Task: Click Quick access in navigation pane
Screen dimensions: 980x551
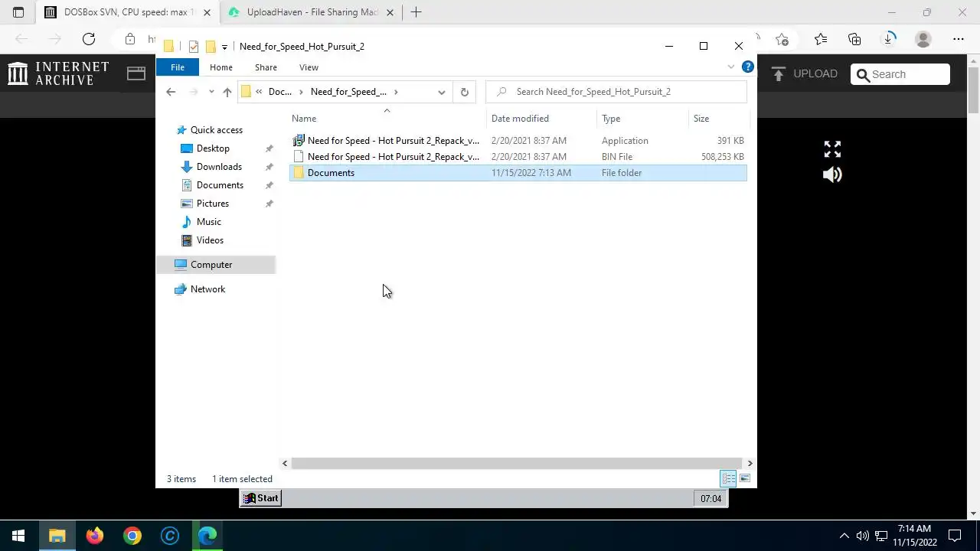Action: [x=216, y=130]
